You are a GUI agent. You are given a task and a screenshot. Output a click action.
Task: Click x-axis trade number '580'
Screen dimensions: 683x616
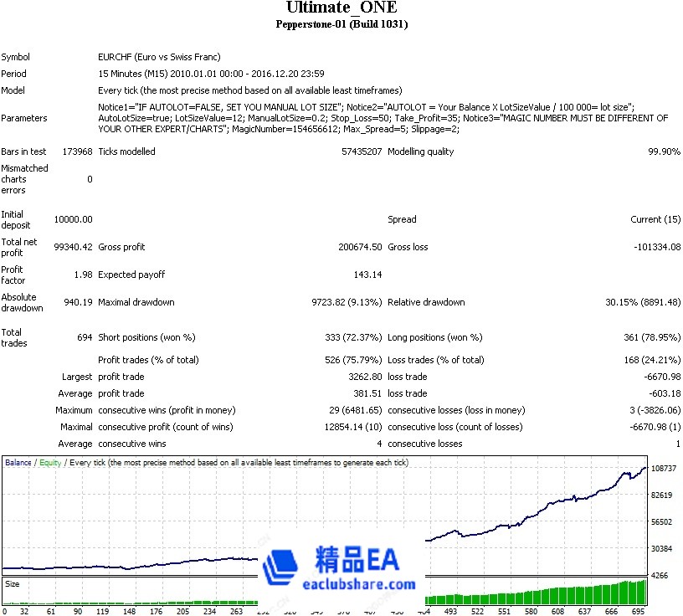[531, 612]
